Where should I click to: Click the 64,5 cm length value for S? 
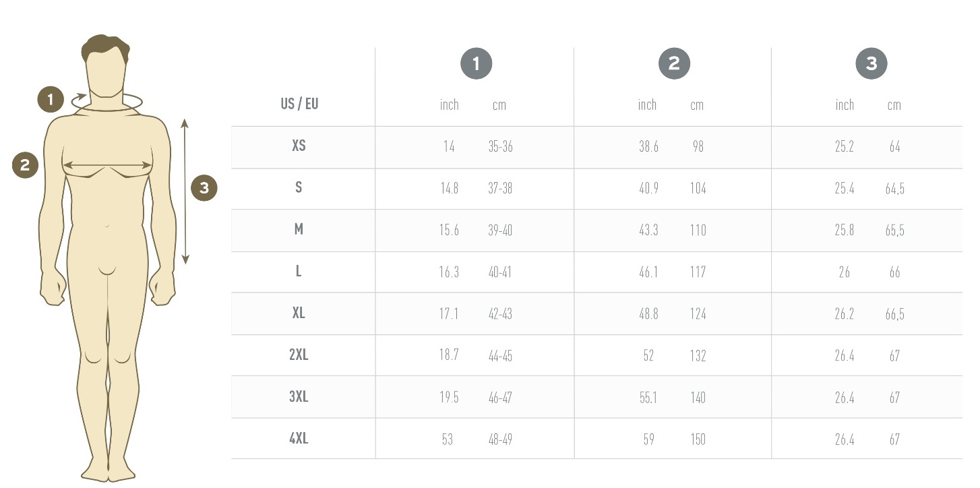click(x=894, y=189)
